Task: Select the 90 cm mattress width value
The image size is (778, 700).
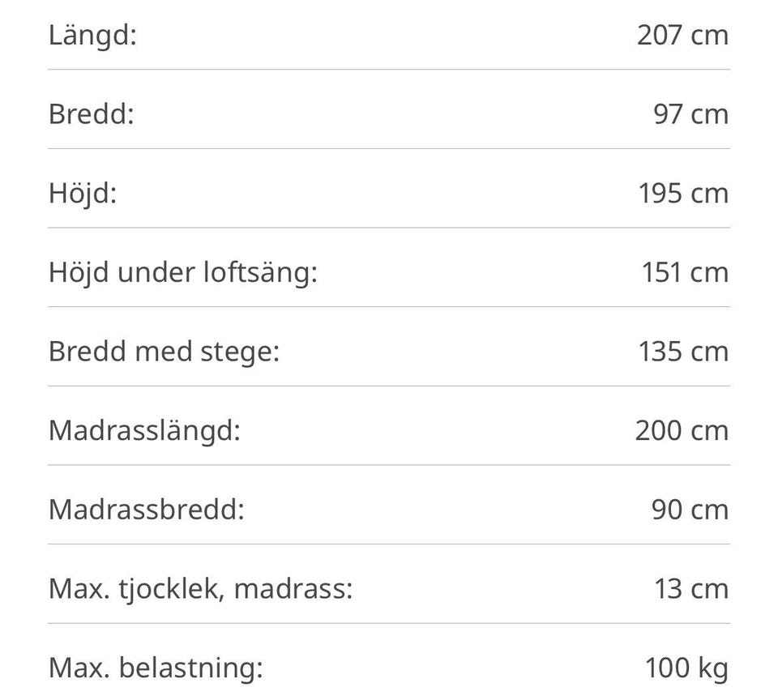Action: pos(690,510)
